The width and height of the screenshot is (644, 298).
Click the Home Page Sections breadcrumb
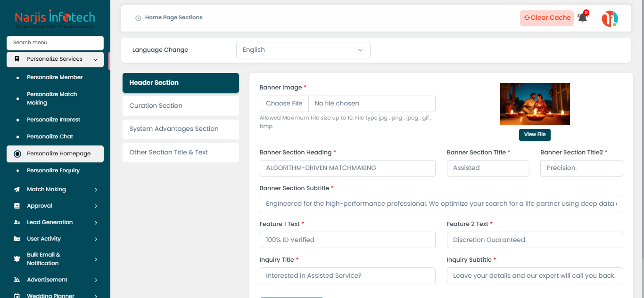click(174, 17)
